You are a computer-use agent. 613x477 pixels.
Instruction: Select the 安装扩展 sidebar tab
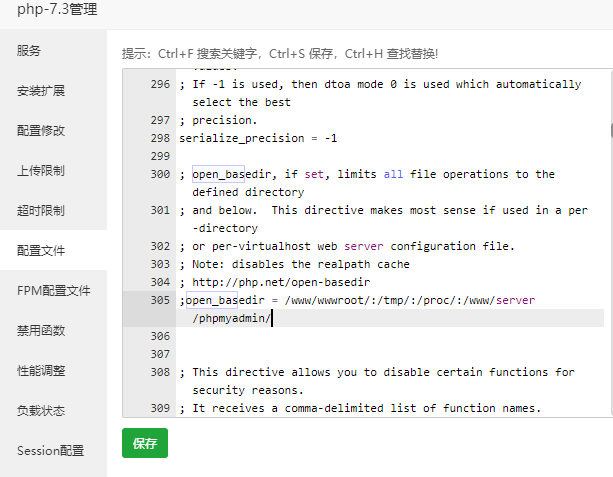53,90
